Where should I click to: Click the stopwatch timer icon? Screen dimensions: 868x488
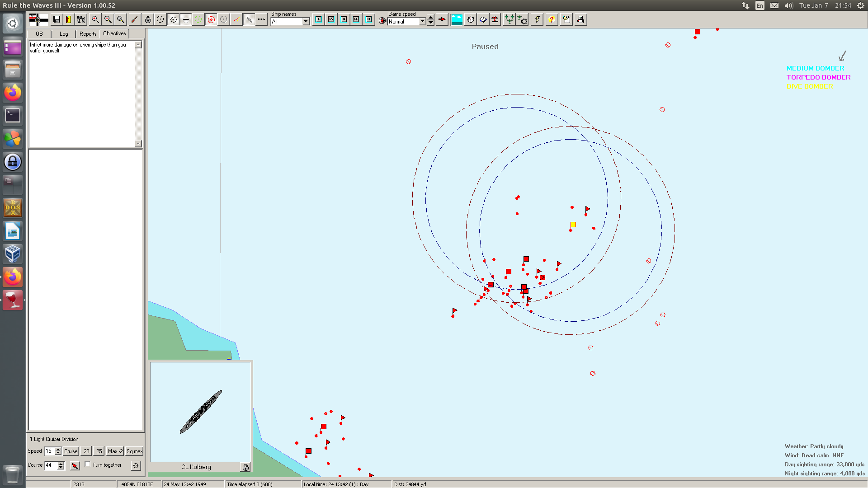tap(471, 19)
